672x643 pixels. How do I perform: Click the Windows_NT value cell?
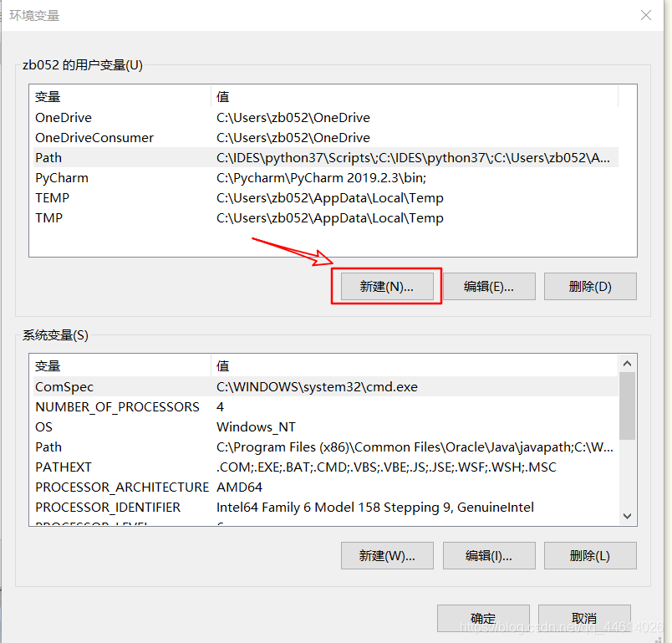[x=256, y=427]
